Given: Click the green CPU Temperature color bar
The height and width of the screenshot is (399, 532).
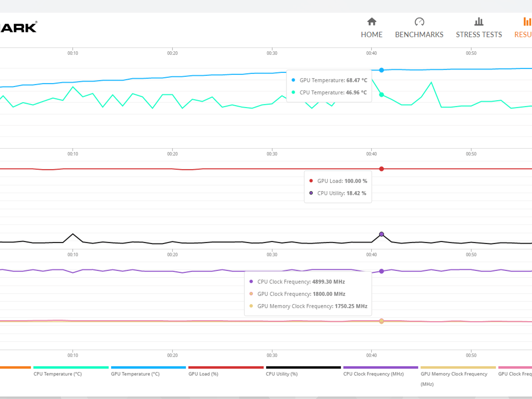Looking at the screenshot, I should tap(71, 367).
